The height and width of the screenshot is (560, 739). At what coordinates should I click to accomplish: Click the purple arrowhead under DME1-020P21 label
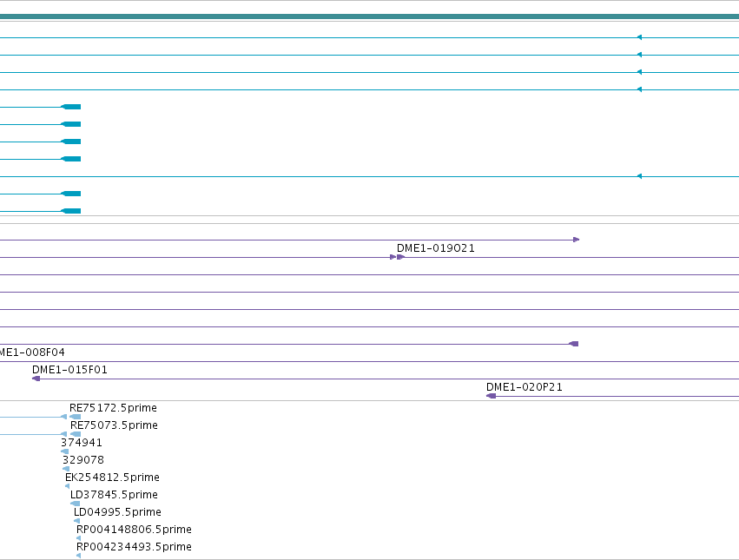point(492,396)
